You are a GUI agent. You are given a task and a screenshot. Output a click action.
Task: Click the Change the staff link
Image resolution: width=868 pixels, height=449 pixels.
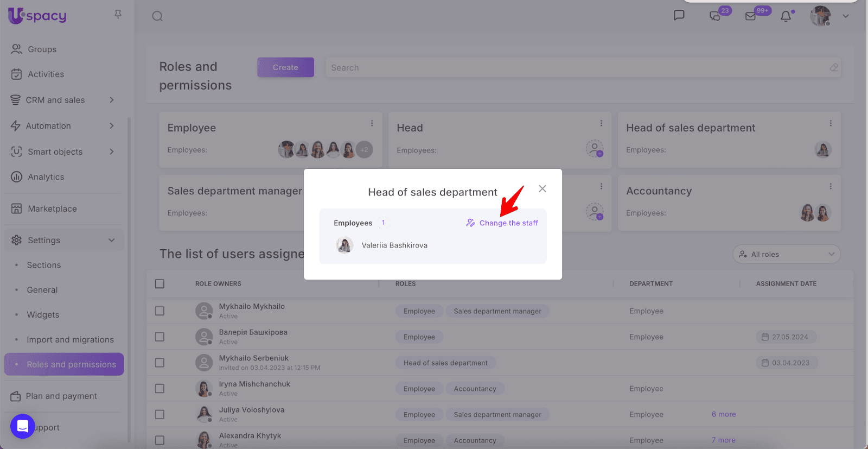[x=508, y=223]
